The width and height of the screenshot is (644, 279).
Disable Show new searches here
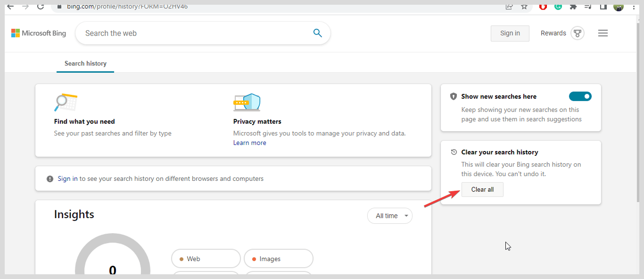point(580,96)
